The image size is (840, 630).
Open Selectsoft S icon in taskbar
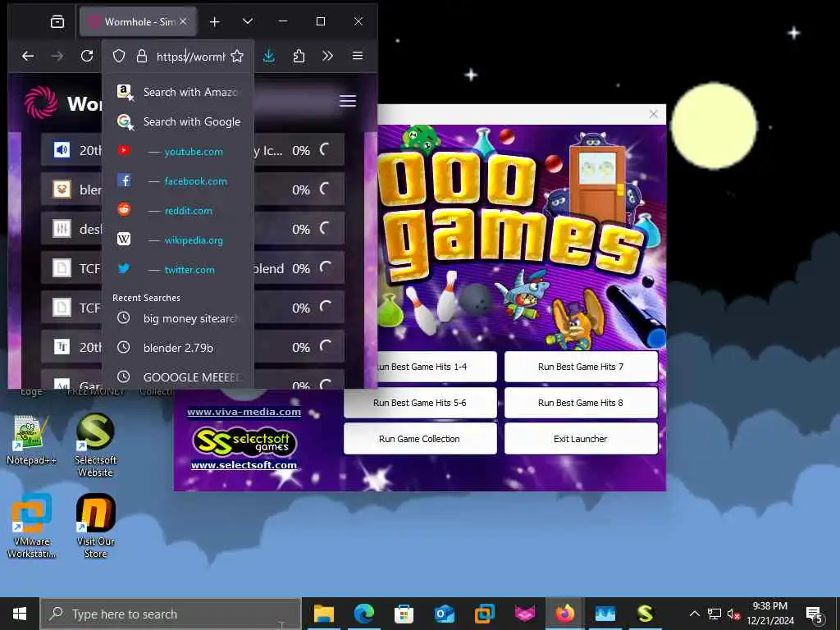click(645, 614)
